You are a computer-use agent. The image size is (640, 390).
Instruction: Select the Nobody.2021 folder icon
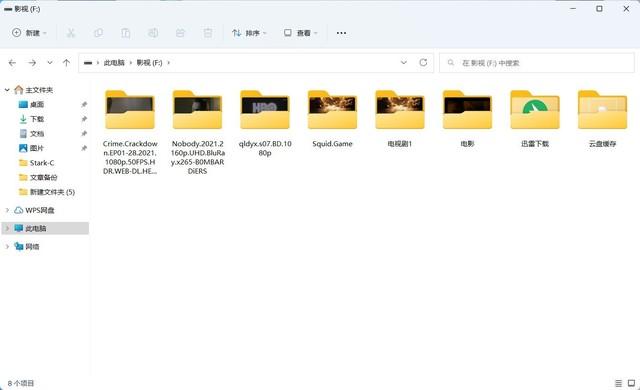pos(197,110)
